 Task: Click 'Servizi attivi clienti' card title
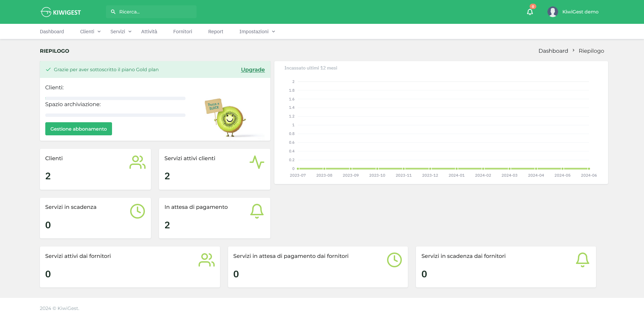point(190,158)
